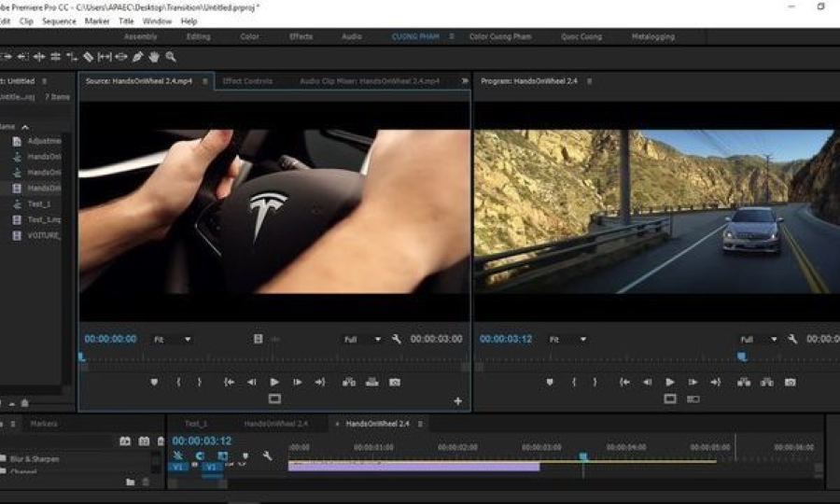
Task: Open the button editor plus in Source monitor
Action: tap(457, 401)
